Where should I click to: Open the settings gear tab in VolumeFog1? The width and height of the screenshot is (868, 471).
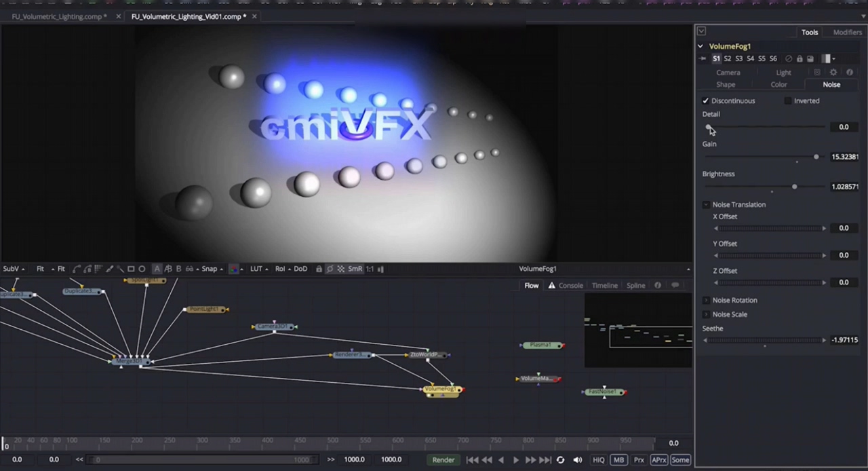click(x=833, y=73)
